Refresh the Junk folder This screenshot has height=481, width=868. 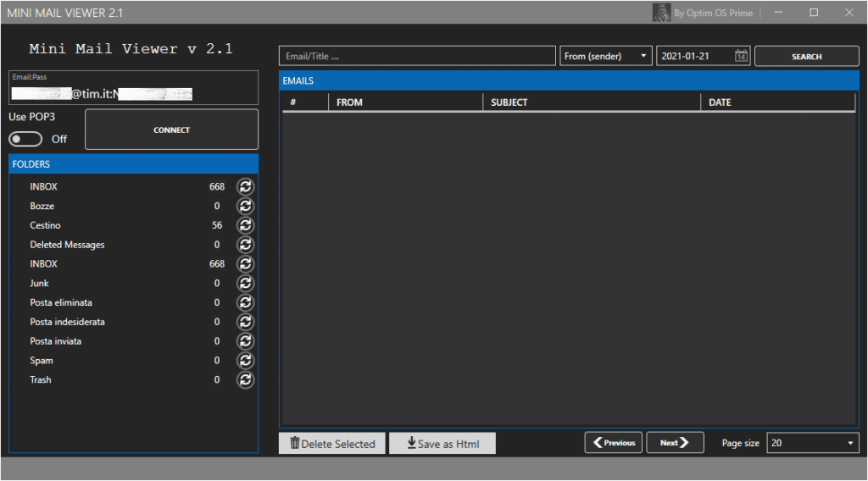click(245, 284)
